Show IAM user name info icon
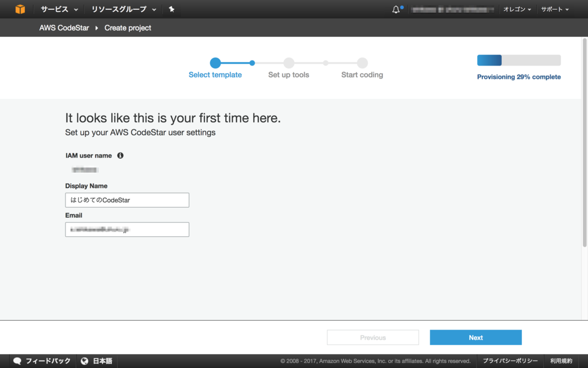Image resolution: width=588 pixels, height=368 pixels. 121,155
